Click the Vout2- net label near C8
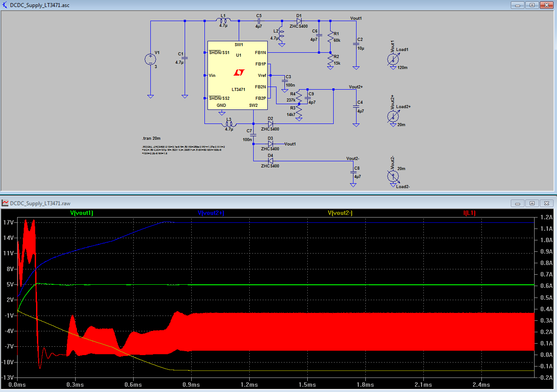Screen dimensions: 557x392 click(x=353, y=158)
